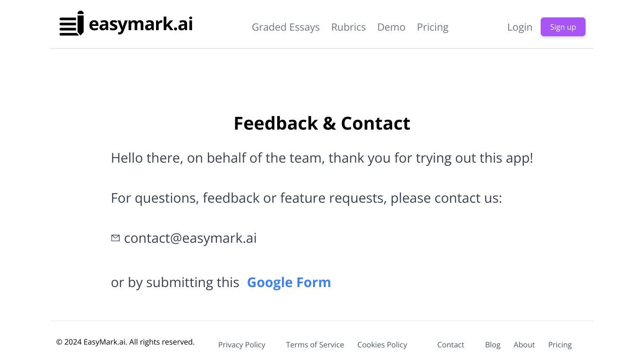This screenshot has height=362, width=644.
Task: Go to Rubrics in the navigation
Action: pos(348,27)
